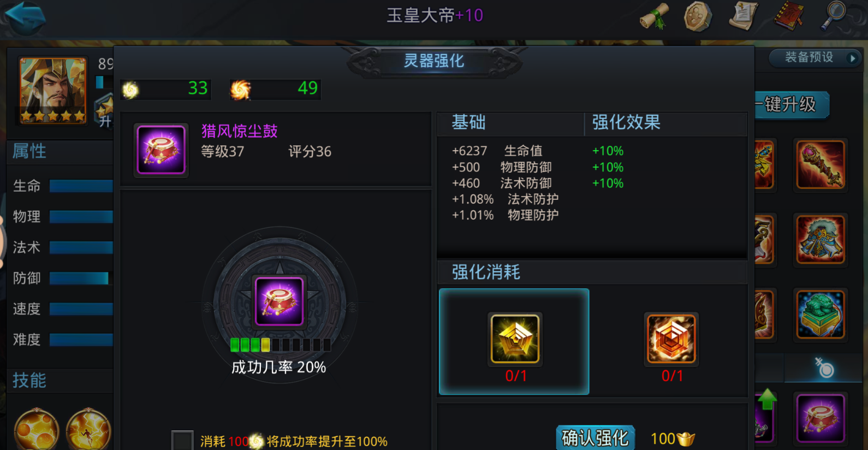Viewport: 868px width, 450px height.
Task: Tick the checkbox to boost success to 100%
Action: click(182, 440)
